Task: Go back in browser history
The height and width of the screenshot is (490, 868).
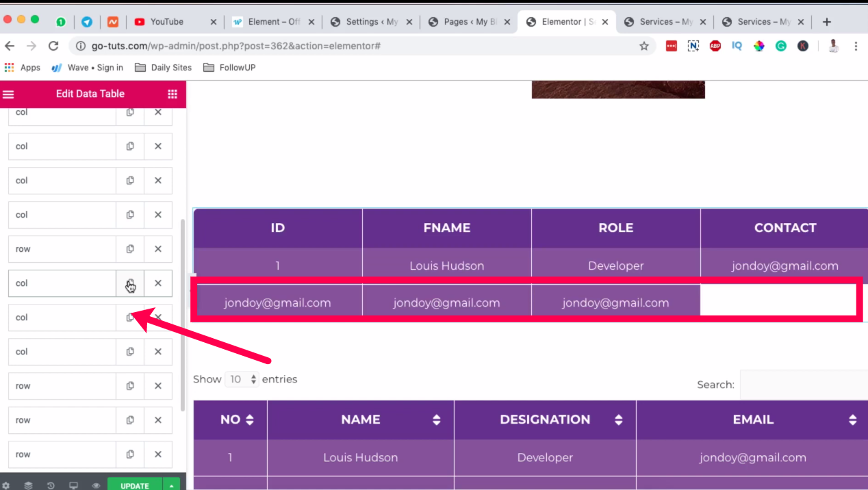Action: 10,46
